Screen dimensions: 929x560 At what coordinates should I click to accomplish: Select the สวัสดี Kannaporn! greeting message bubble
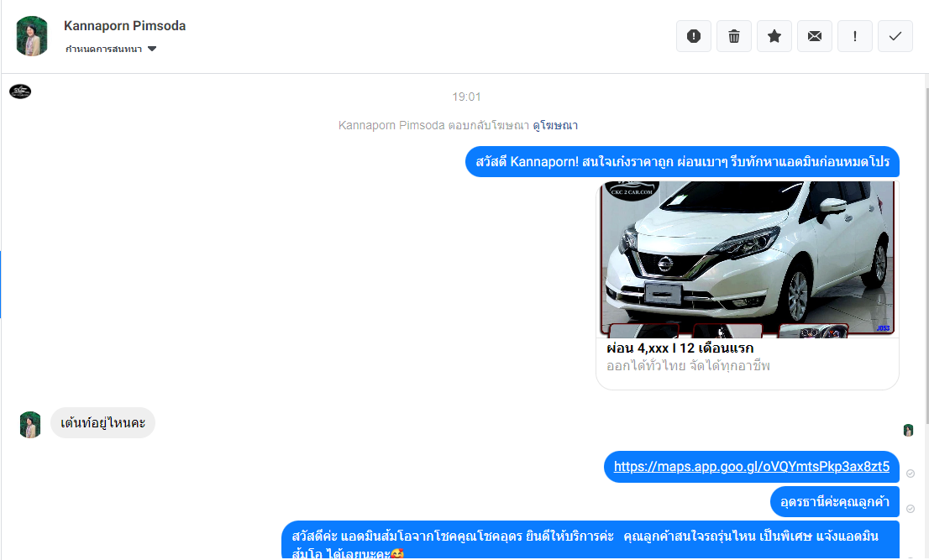point(683,161)
